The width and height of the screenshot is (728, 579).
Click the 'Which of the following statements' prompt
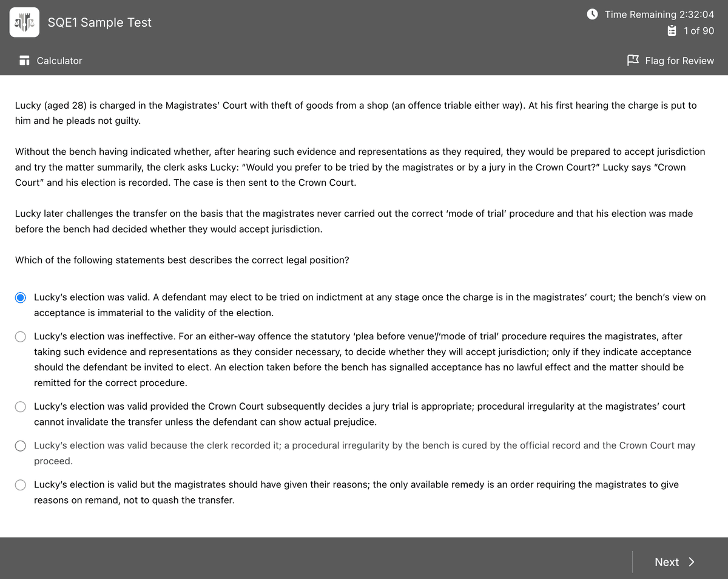point(182,260)
